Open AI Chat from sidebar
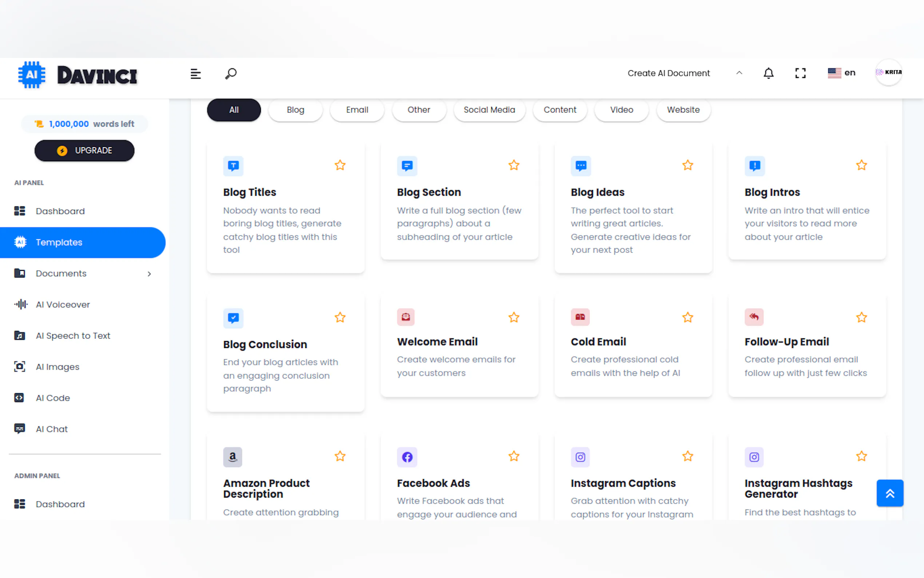Viewport: 924px width, 578px height. tap(52, 429)
